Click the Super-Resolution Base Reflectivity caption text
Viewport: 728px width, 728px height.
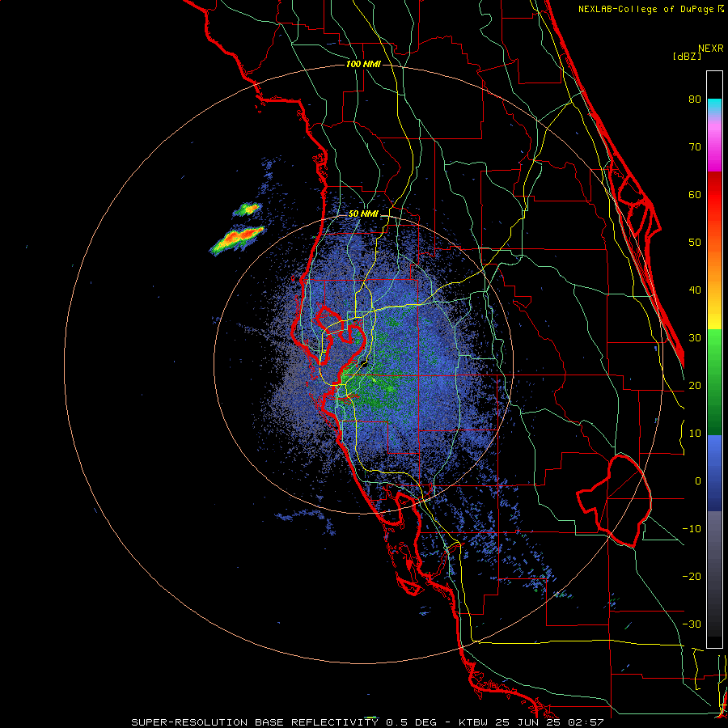pos(368,722)
